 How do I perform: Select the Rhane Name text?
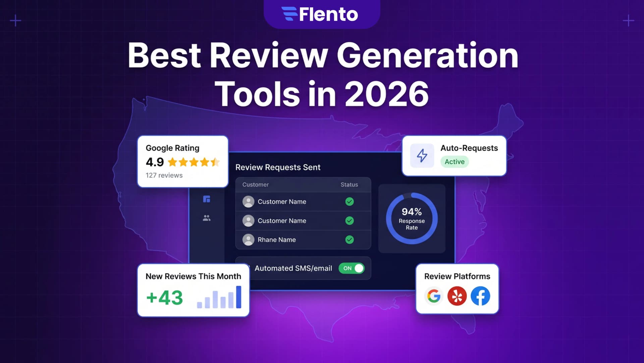pos(277,240)
